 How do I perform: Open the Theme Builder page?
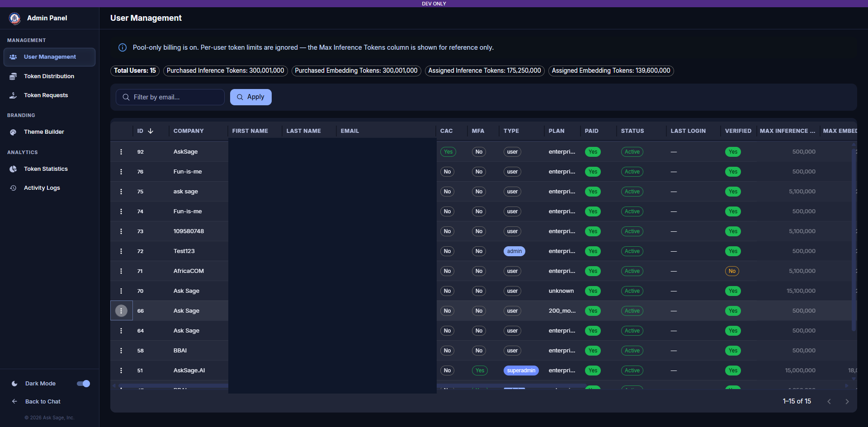(x=49, y=132)
